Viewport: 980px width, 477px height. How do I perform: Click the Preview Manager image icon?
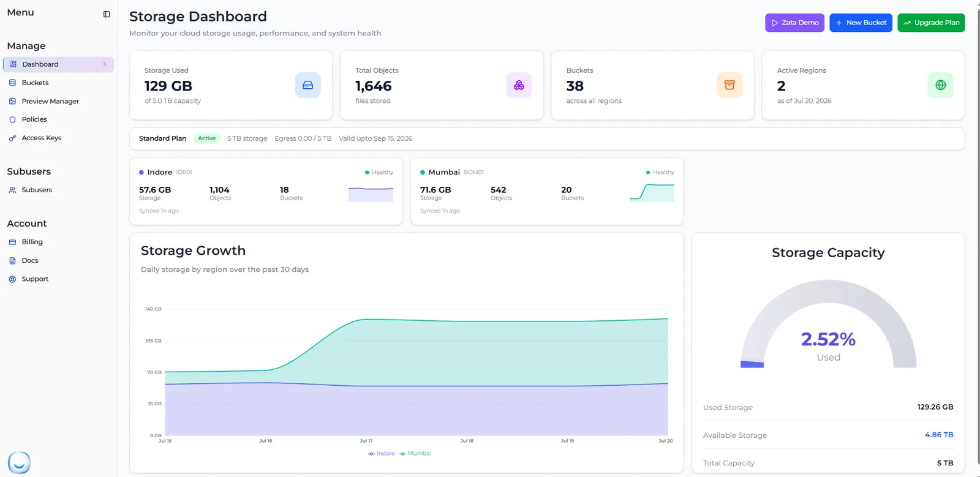pyautogui.click(x=12, y=101)
